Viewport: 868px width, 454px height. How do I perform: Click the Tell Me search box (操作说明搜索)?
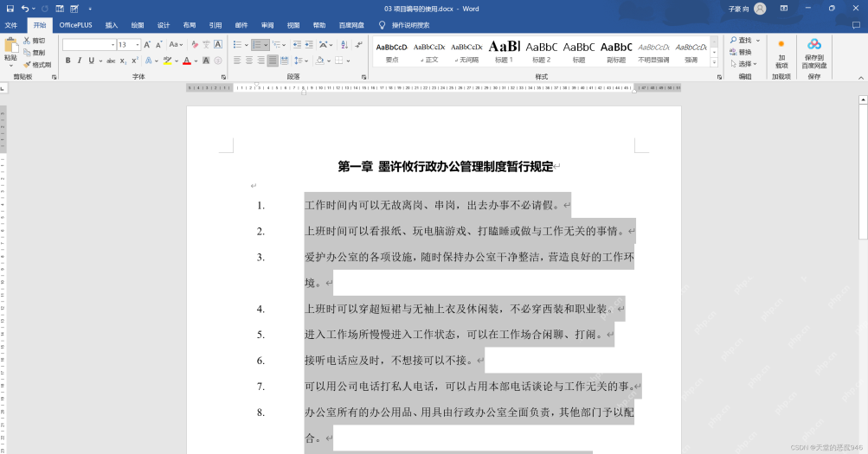click(410, 25)
